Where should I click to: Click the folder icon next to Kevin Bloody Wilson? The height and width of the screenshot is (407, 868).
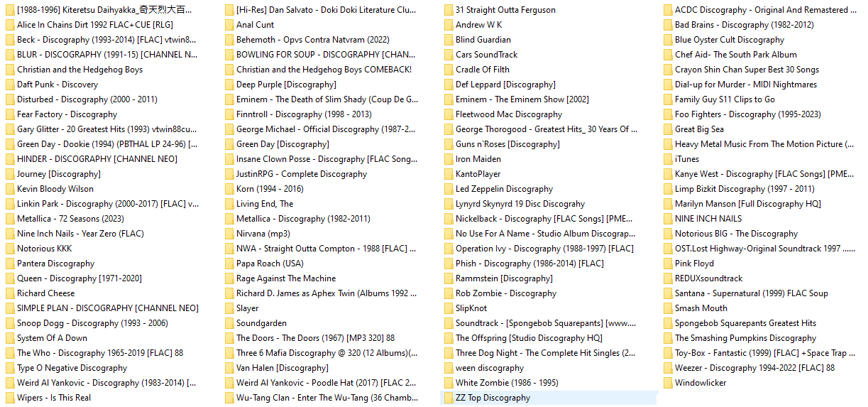pyautogui.click(x=9, y=189)
